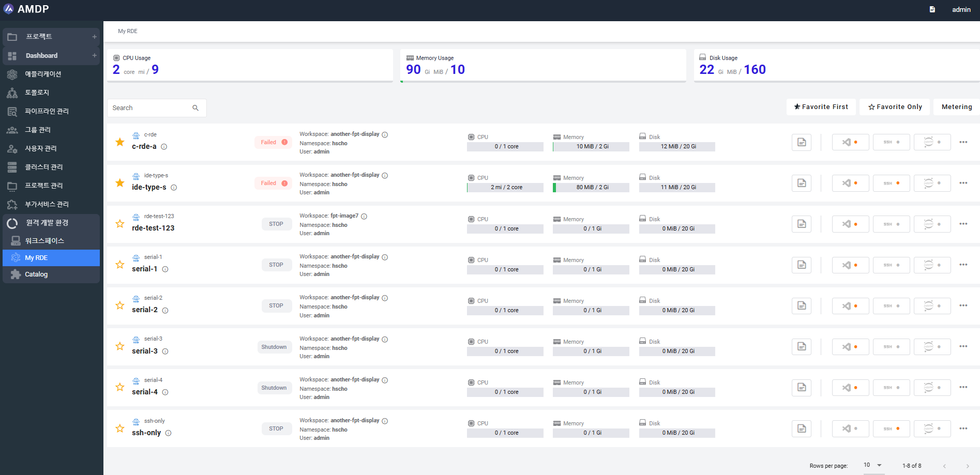The image size is (980, 475).
Task: Expand Dashboard plus in sidebar
Action: click(x=94, y=55)
